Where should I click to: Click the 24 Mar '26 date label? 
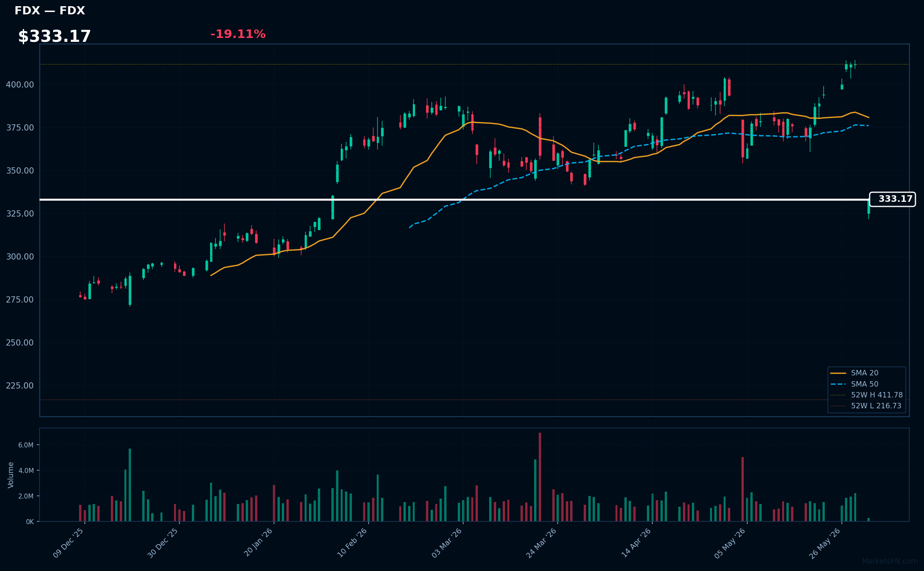[x=541, y=543]
